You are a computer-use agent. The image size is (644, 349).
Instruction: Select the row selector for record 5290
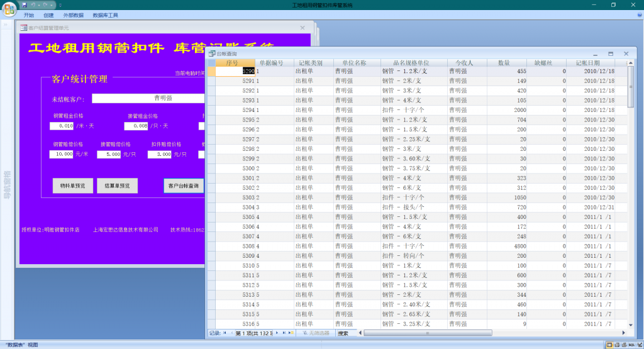[211, 72]
